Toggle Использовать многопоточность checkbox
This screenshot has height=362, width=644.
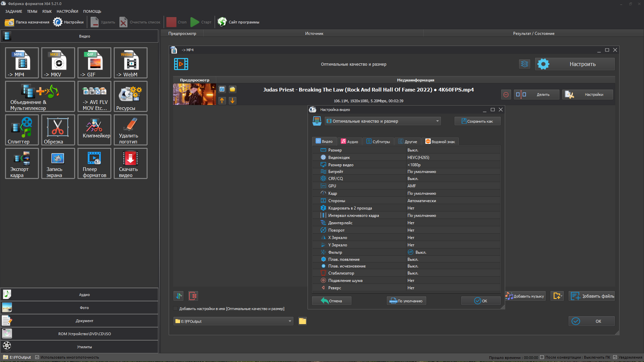(x=37, y=357)
